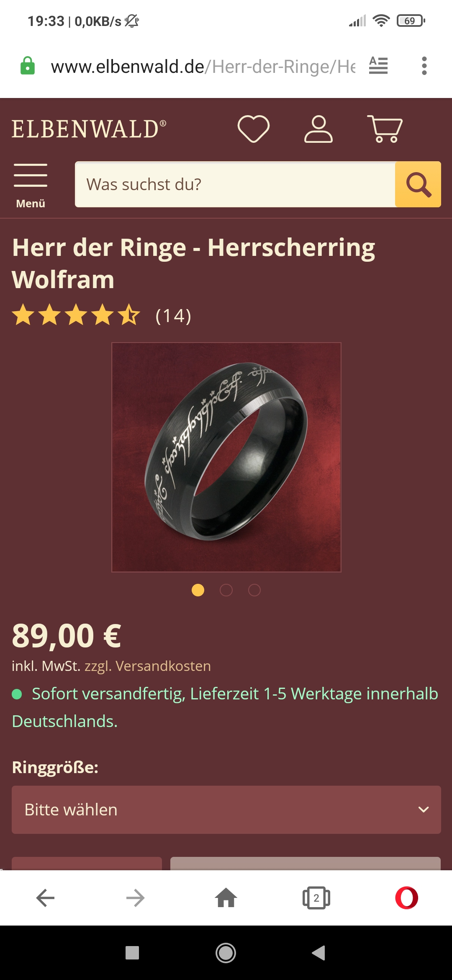452x980 pixels.
Task: Open the tabs switcher showing 2
Action: [316, 897]
